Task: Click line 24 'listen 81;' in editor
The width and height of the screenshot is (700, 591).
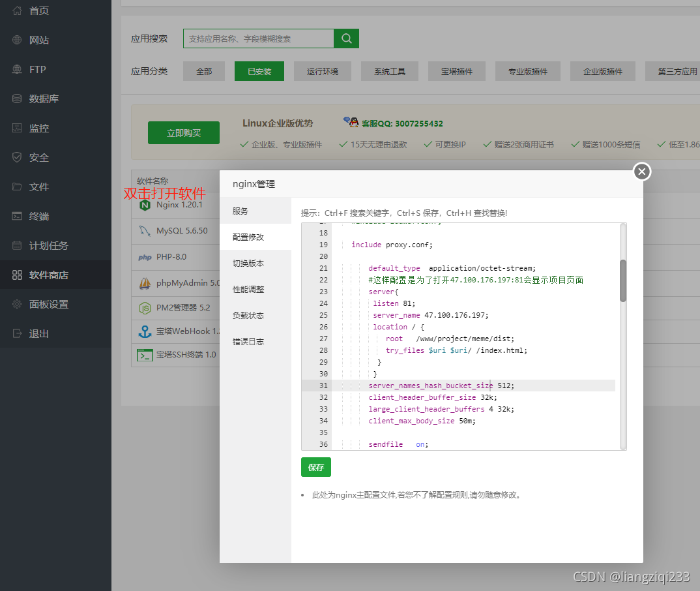Action: 394,303
